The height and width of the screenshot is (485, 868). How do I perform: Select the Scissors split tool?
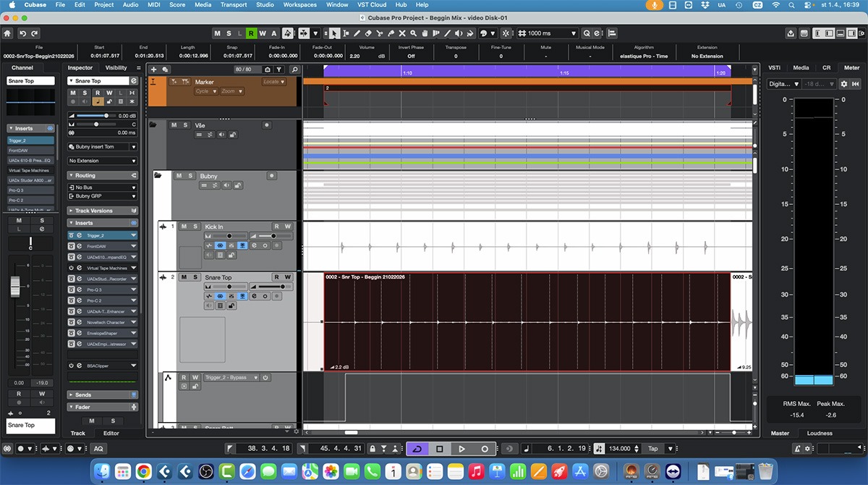380,33
